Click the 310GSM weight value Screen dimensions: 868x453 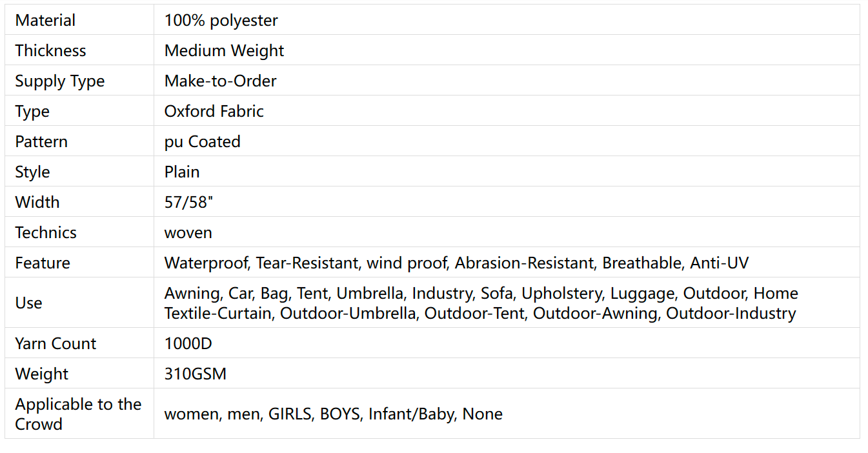[195, 374]
